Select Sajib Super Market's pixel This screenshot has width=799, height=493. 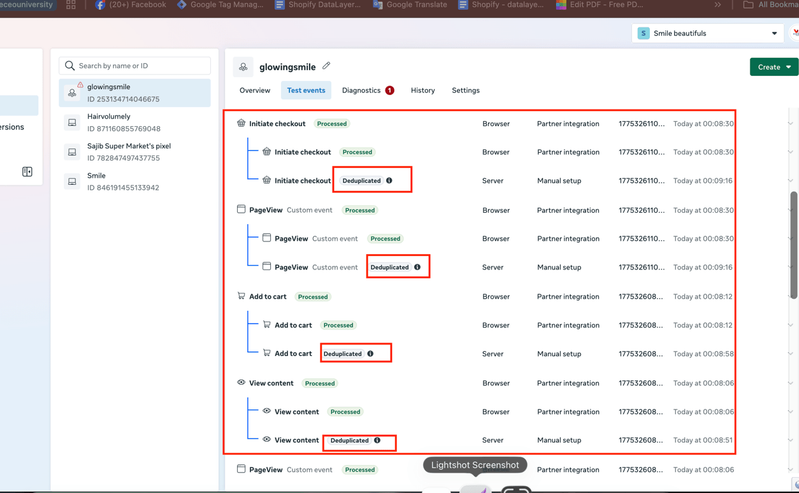135,152
